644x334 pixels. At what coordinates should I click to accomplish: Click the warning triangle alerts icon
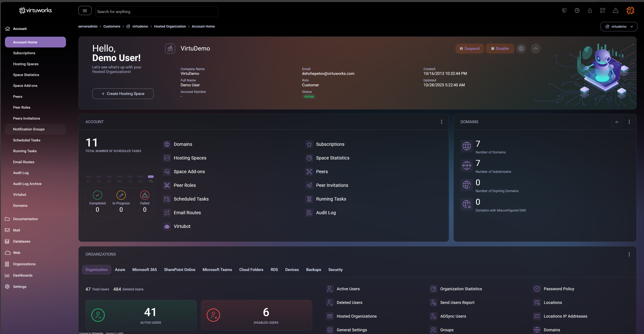[615, 10]
